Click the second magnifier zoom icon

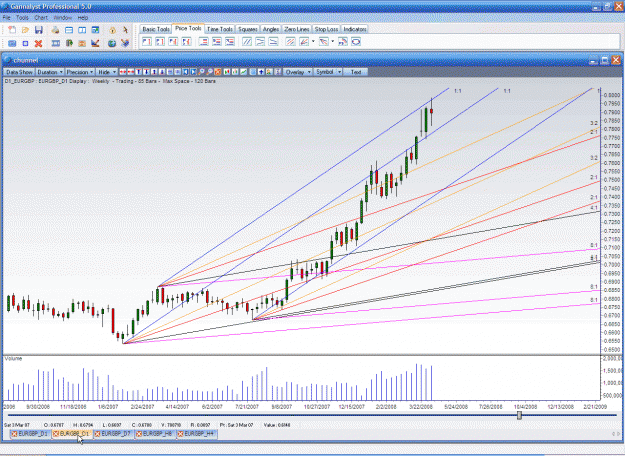tap(210, 72)
